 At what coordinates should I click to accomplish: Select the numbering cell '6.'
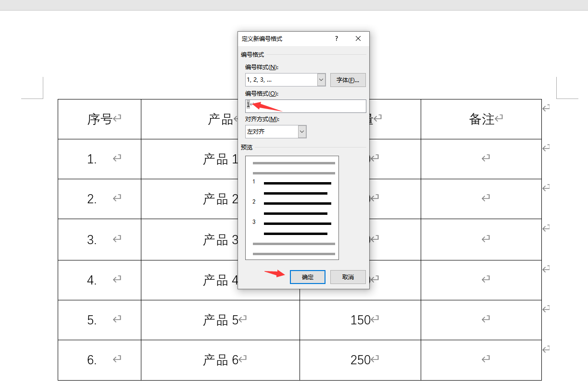coord(100,360)
